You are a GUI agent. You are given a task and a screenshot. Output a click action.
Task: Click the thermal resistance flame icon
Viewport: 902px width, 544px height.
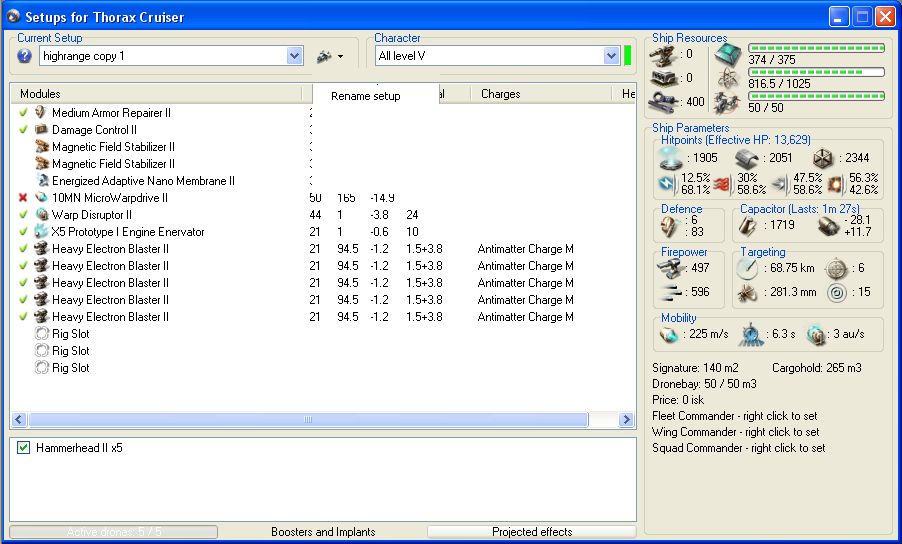[x=724, y=184]
